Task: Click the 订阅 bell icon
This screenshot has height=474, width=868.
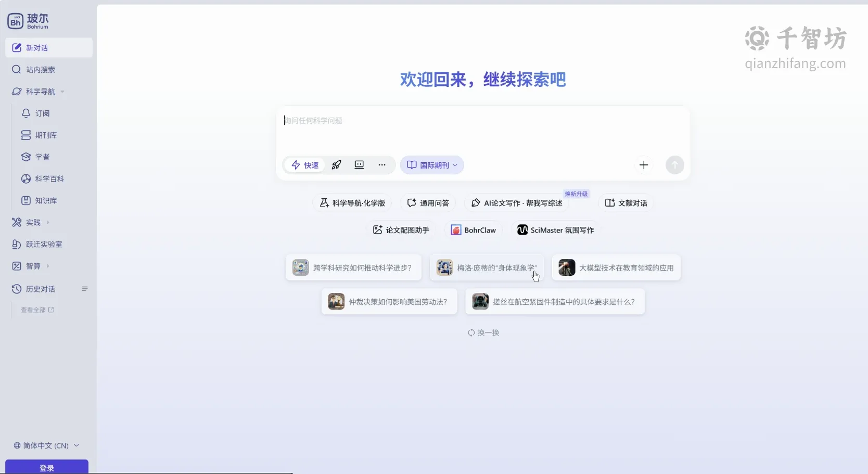Action: tap(26, 113)
